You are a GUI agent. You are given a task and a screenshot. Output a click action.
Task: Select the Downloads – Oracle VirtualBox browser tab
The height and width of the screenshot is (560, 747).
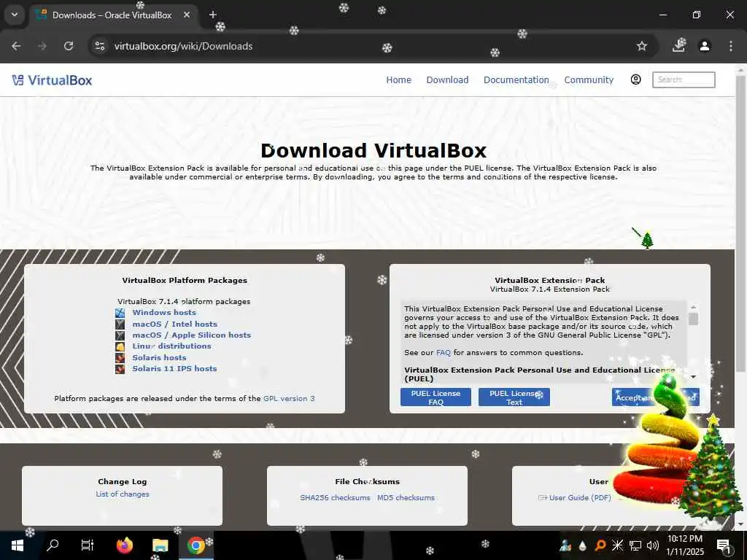coord(112,15)
